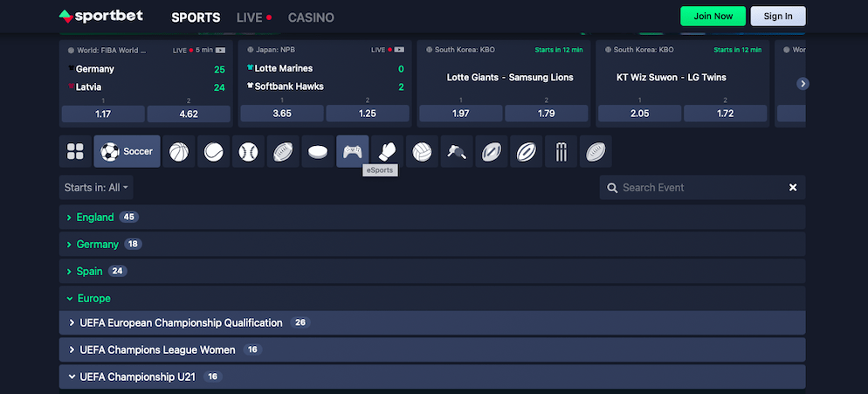The image size is (868, 394).
Task: Bet on Softbank Hawks at 1.25
Action: [x=368, y=114]
